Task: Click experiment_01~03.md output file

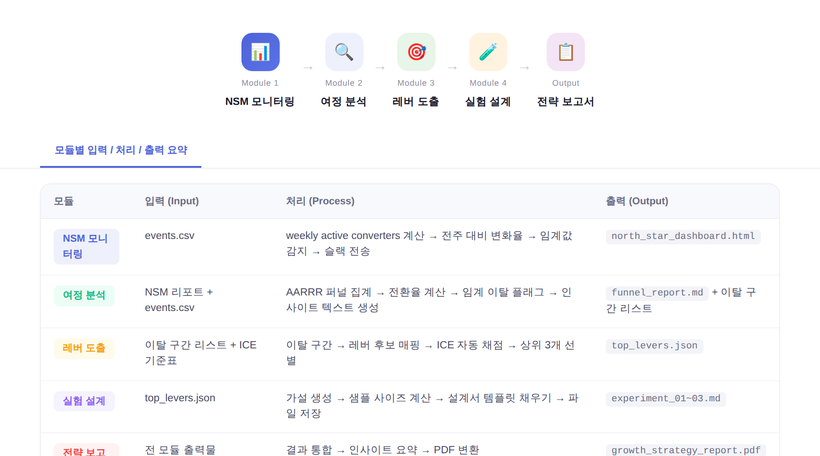Action: 666,398
